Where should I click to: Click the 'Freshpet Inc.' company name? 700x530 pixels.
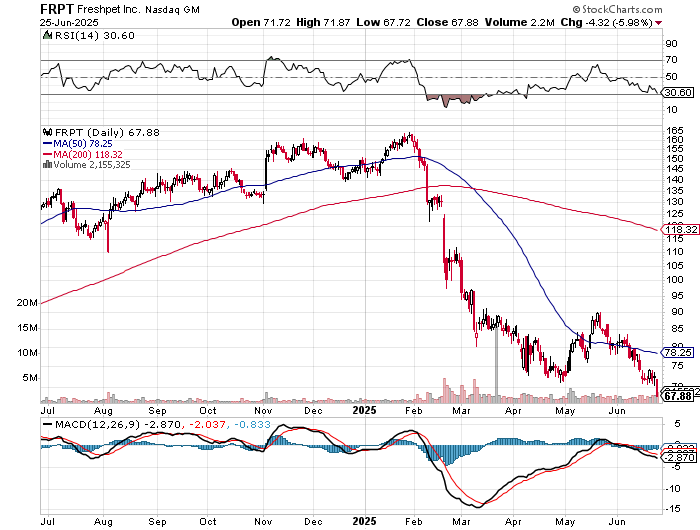[x=109, y=9]
